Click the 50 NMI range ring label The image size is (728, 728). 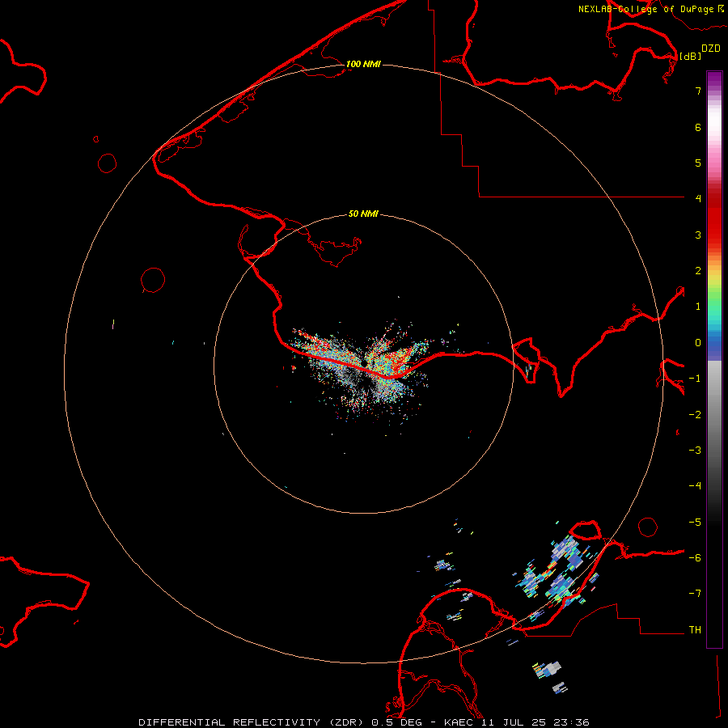[x=363, y=214]
